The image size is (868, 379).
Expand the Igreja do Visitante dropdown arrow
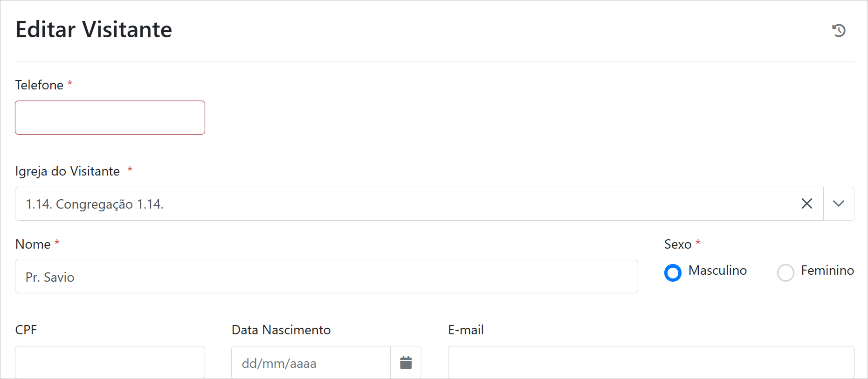[838, 203]
